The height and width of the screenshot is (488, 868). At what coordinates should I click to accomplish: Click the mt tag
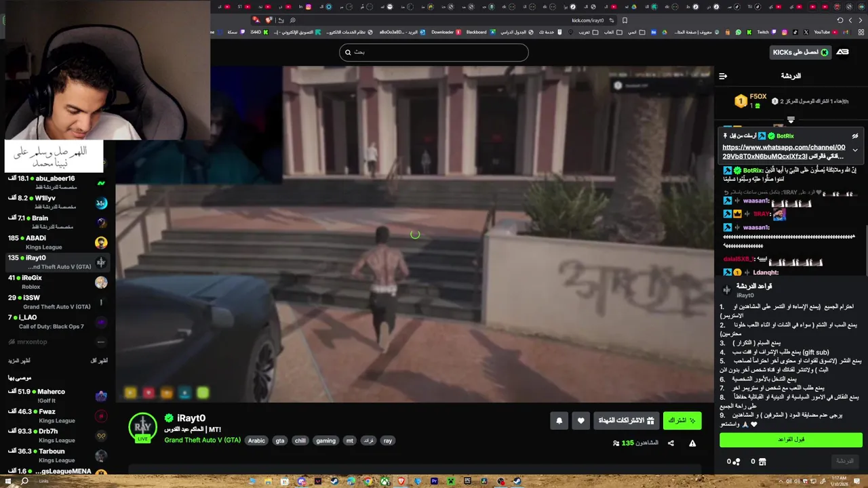point(350,441)
